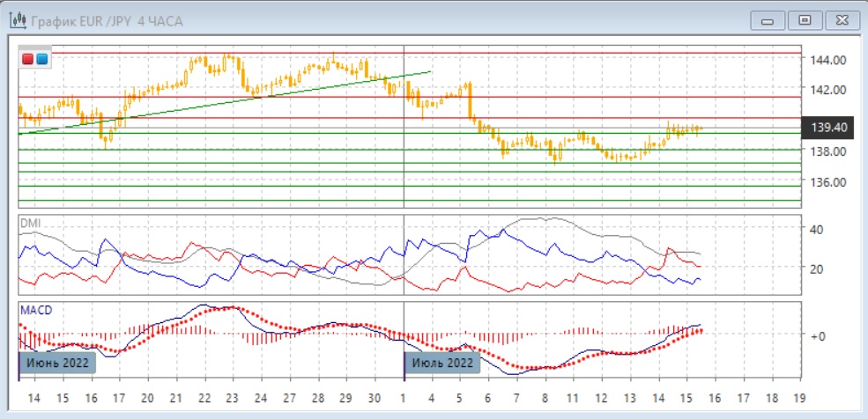Click the 142.00 price axis label

pos(828,90)
